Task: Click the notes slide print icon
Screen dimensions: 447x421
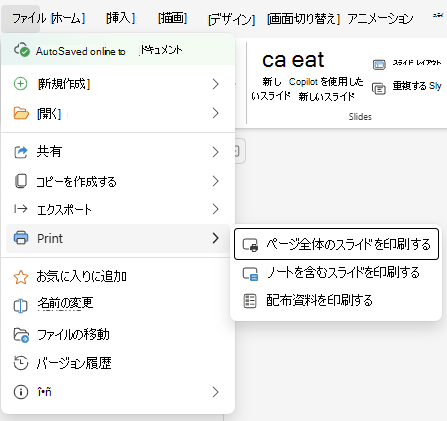Action: [250, 273]
